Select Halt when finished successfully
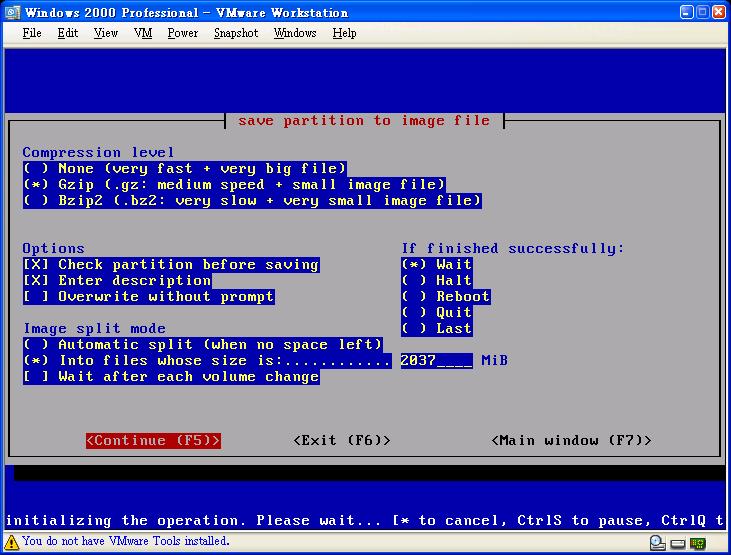 tap(437, 280)
